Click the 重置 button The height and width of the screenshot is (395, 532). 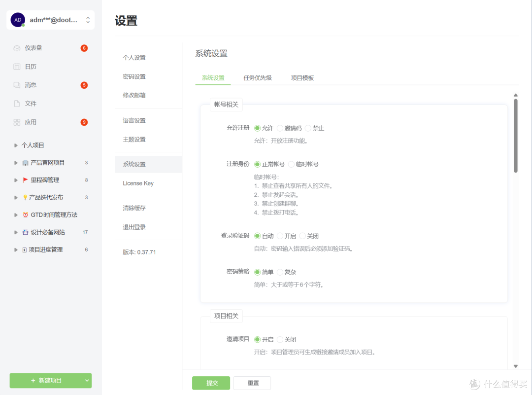coord(252,383)
